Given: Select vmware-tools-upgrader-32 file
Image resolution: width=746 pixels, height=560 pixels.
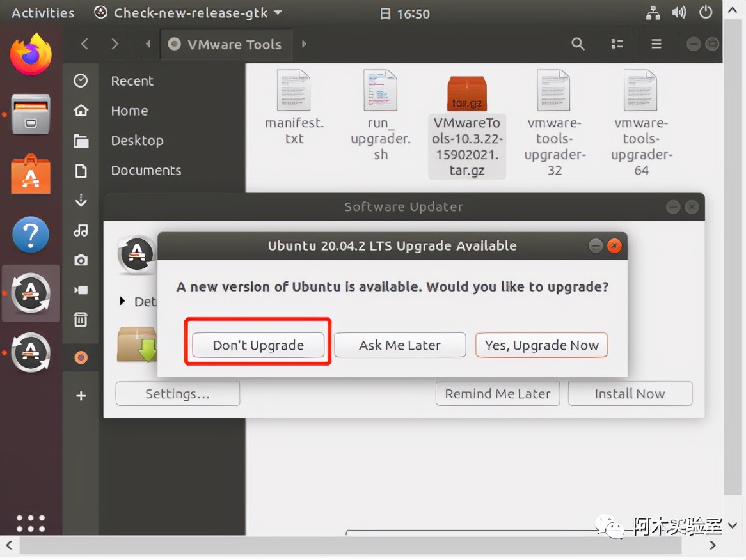Looking at the screenshot, I should (554, 123).
